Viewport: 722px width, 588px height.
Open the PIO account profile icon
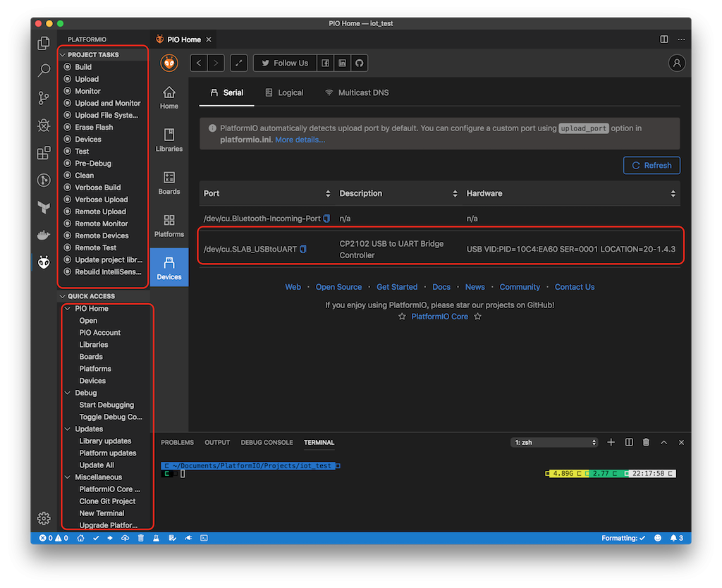tap(676, 63)
